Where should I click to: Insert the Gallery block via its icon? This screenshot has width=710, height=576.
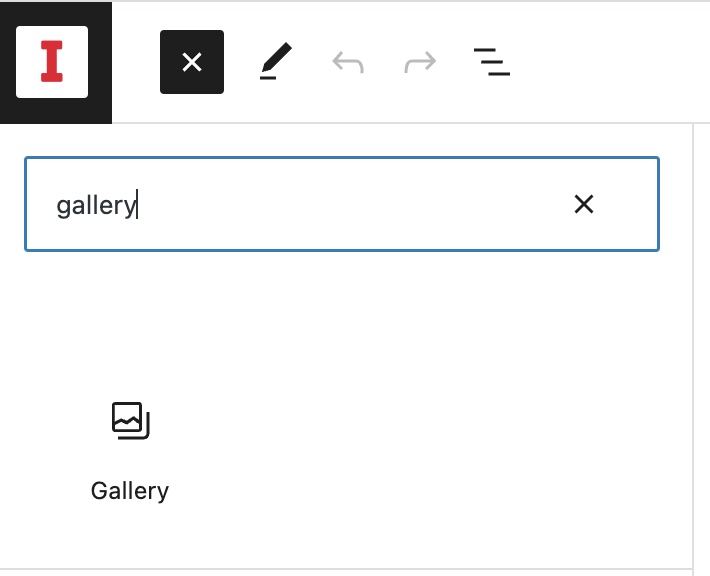[130, 420]
